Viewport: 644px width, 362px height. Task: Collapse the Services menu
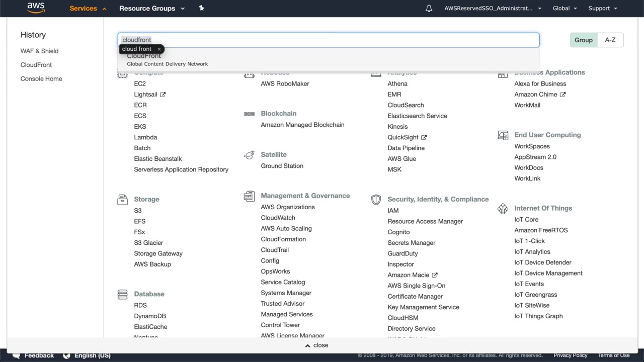pos(87,9)
